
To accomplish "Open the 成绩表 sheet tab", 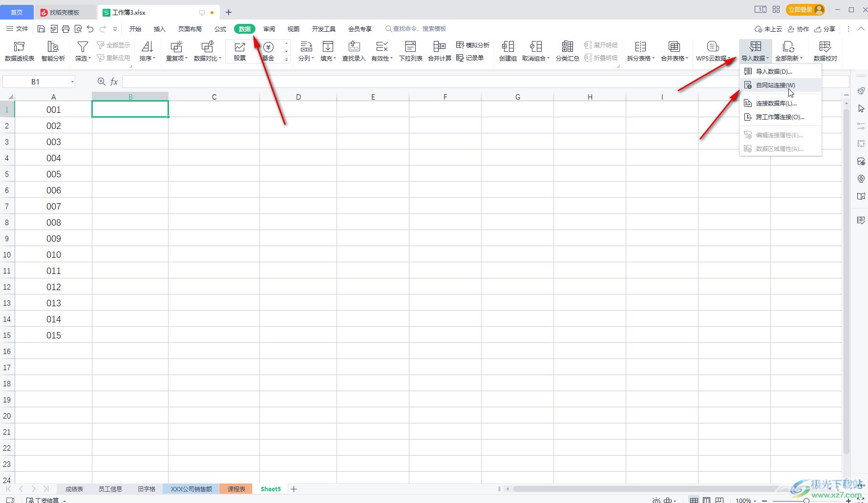I will 74,489.
